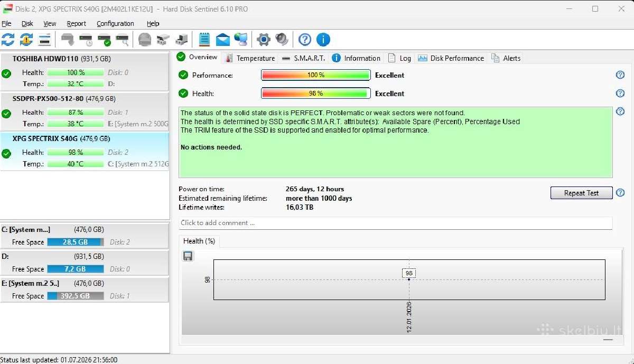Screen dimensions: 634x364
Task: Click the zoom-out minus under the graph
Action: (608, 340)
